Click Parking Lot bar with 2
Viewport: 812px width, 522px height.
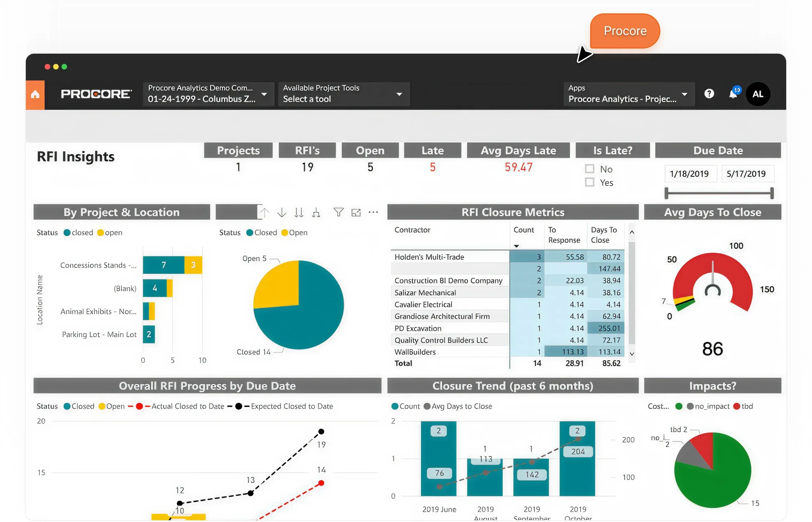tap(149, 334)
